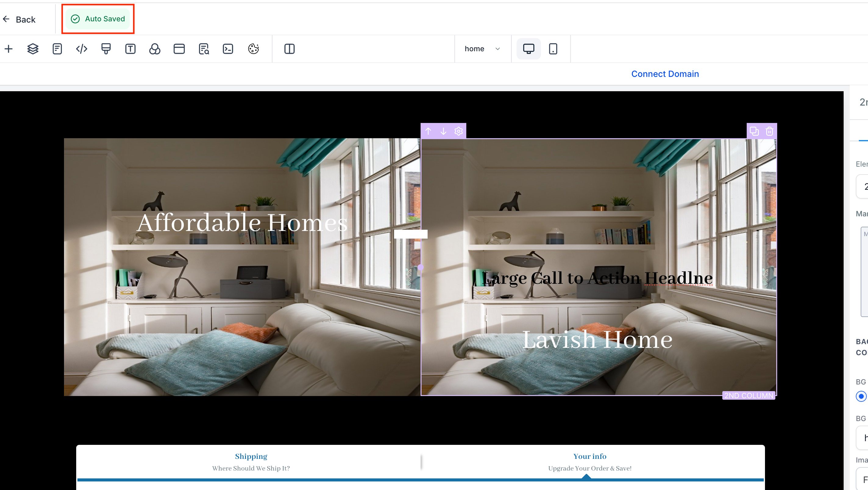Click the paint roller styles icon

pos(106,49)
